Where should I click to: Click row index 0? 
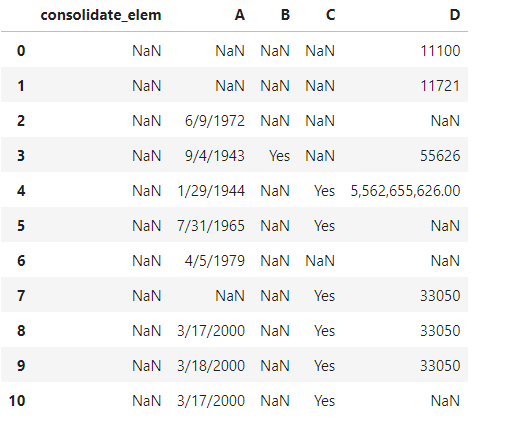[x=21, y=51]
